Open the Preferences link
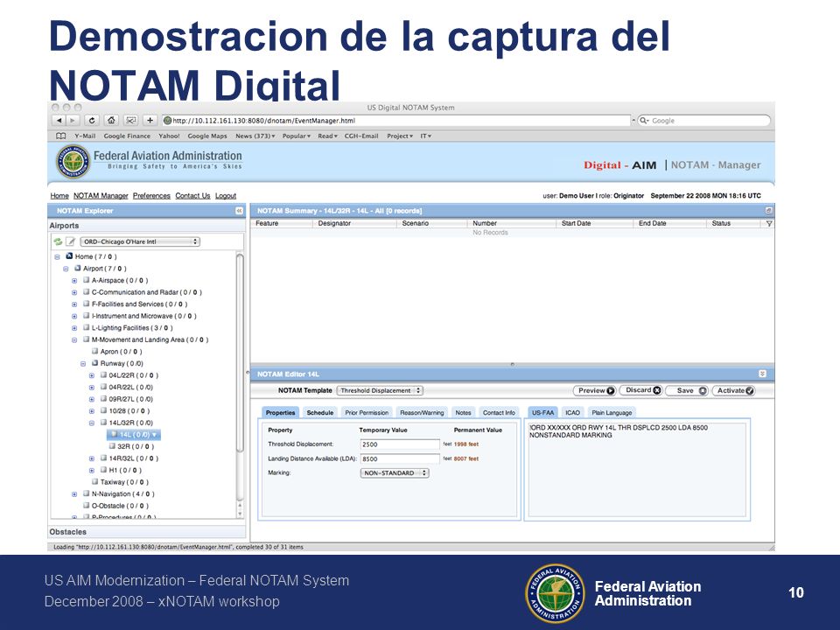840x630 pixels. [x=151, y=196]
